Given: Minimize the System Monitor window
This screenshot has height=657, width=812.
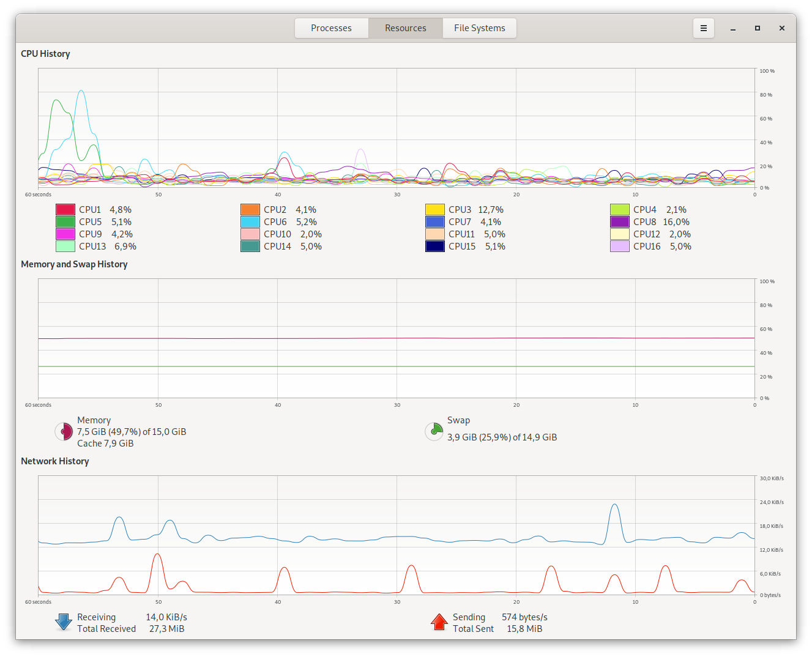Looking at the screenshot, I should tap(733, 28).
